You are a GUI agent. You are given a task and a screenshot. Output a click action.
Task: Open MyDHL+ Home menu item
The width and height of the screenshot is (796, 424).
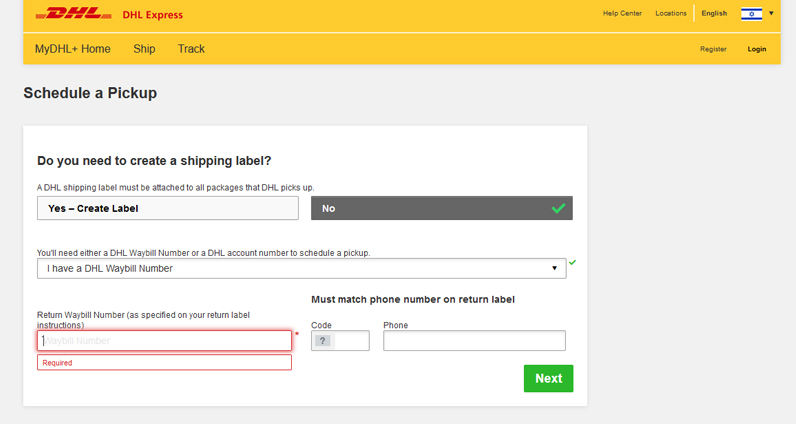(72, 49)
